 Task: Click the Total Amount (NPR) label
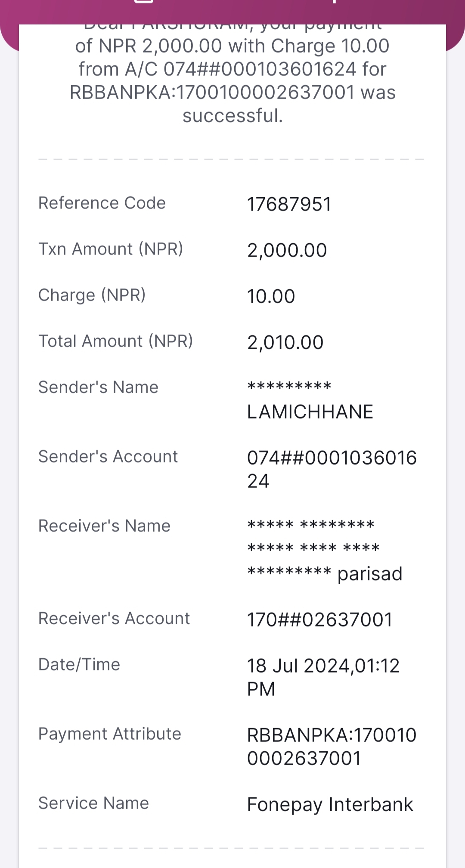coord(116,341)
